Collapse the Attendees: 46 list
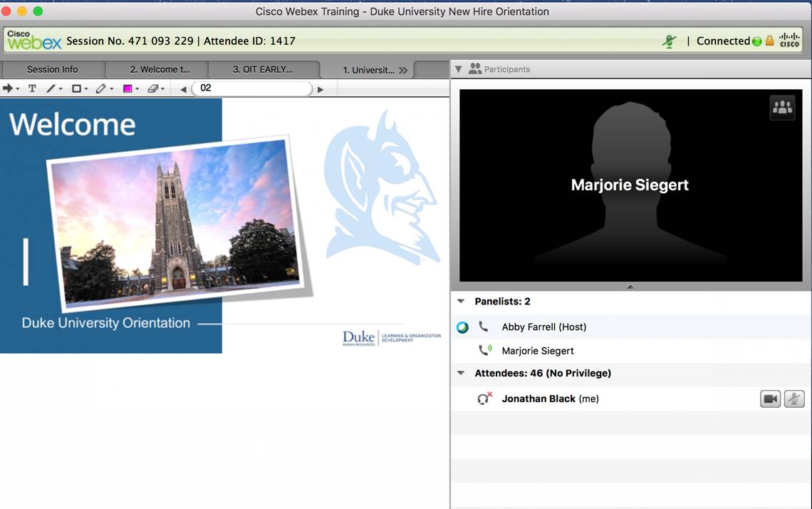Image resolution: width=812 pixels, height=509 pixels. (x=461, y=373)
